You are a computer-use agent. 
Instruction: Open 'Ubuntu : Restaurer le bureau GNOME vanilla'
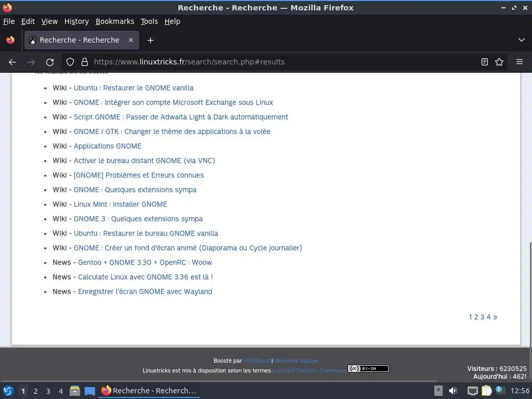(146, 233)
